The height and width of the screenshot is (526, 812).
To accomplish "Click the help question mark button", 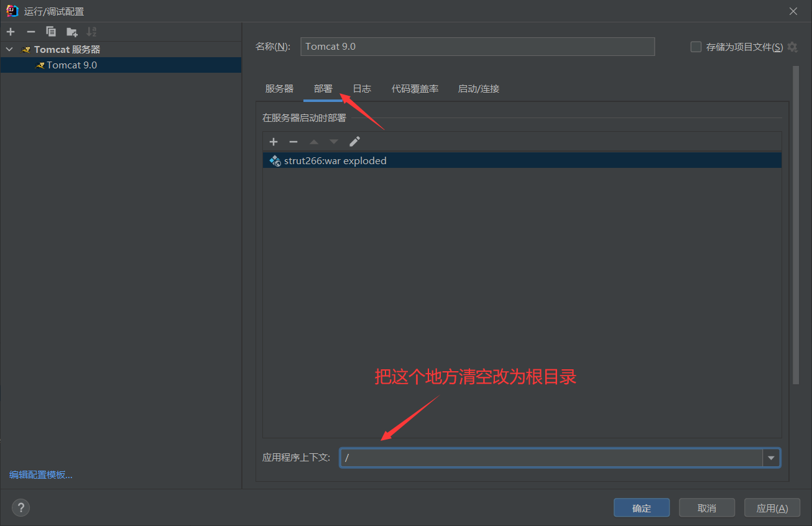I will [x=21, y=508].
